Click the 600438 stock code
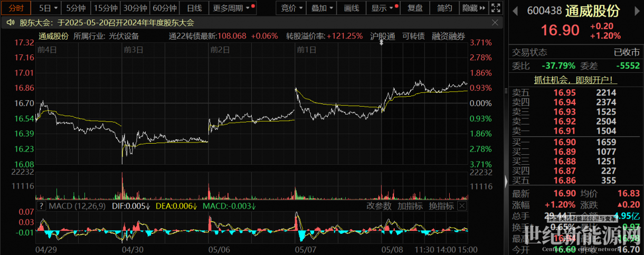 pyautogui.click(x=544, y=11)
